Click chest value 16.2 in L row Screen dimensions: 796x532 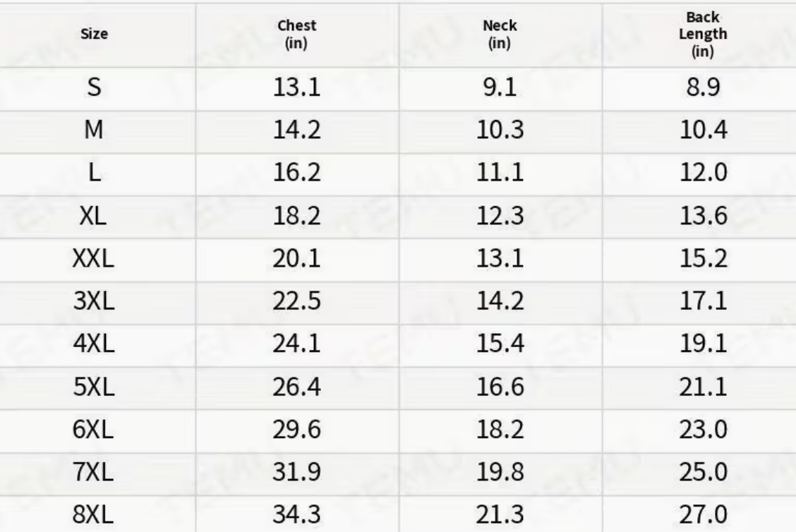tap(297, 174)
